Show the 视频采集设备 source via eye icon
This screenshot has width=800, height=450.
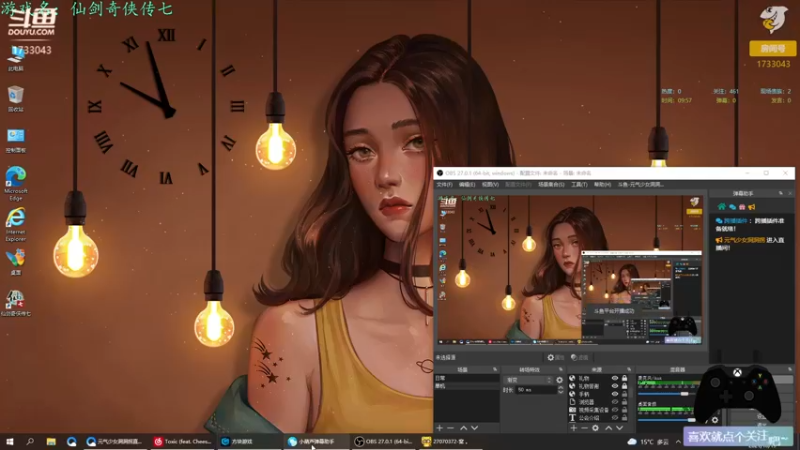tap(615, 410)
